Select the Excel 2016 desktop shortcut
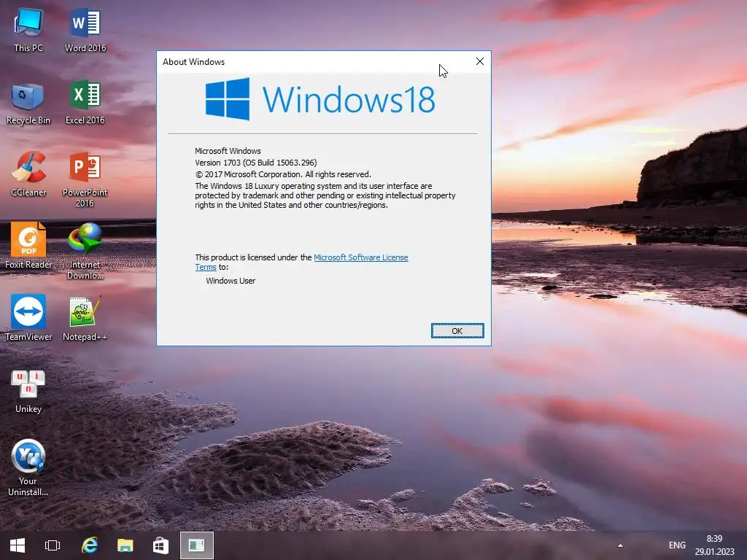Viewport: 747px width, 560px height. [85, 103]
